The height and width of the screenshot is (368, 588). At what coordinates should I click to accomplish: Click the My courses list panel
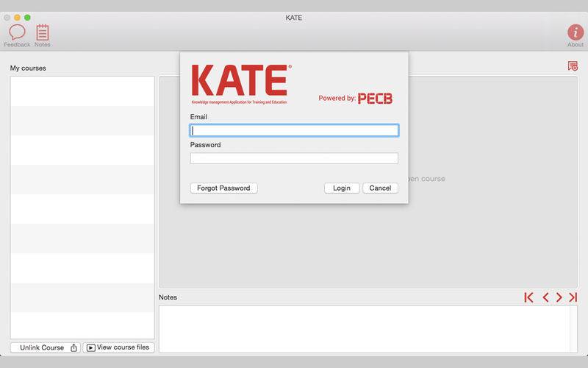pyautogui.click(x=82, y=208)
